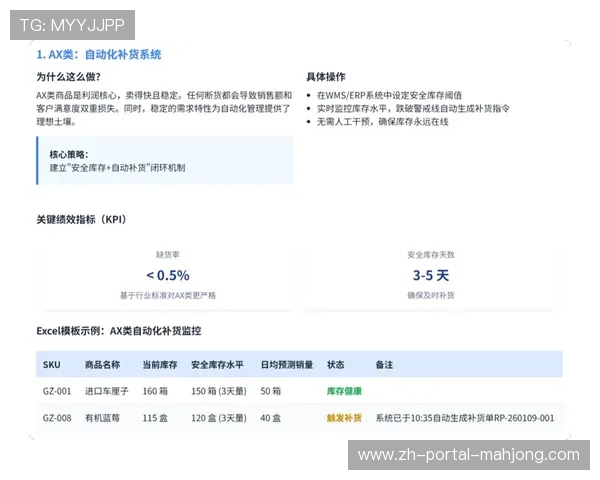Click the '状态' column header

336,365
